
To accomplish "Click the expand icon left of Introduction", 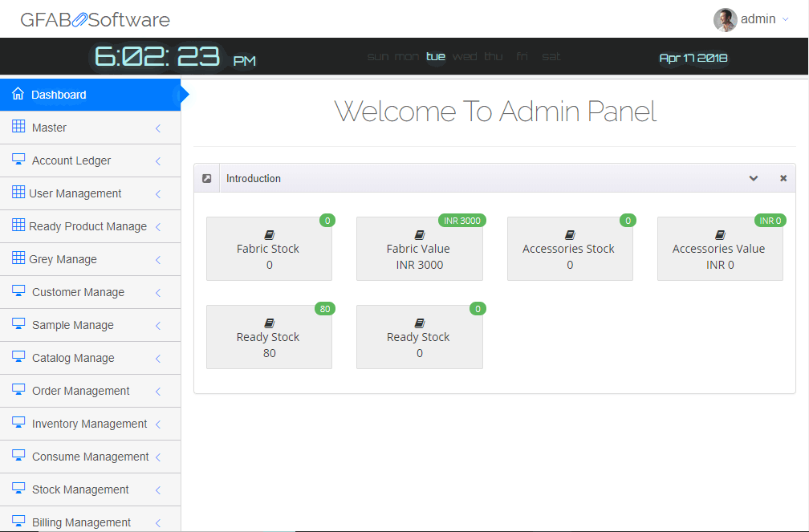I will (207, 178).
